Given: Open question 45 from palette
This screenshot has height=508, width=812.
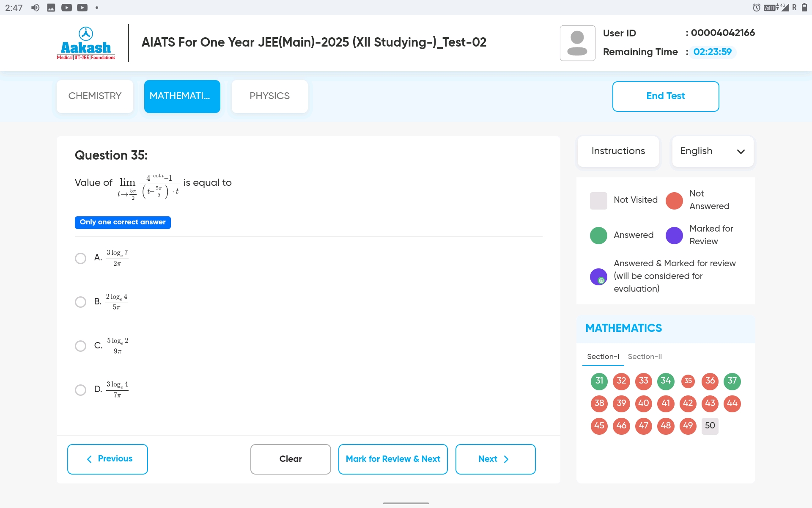Looking at the screenshot, I should [599, 426].
